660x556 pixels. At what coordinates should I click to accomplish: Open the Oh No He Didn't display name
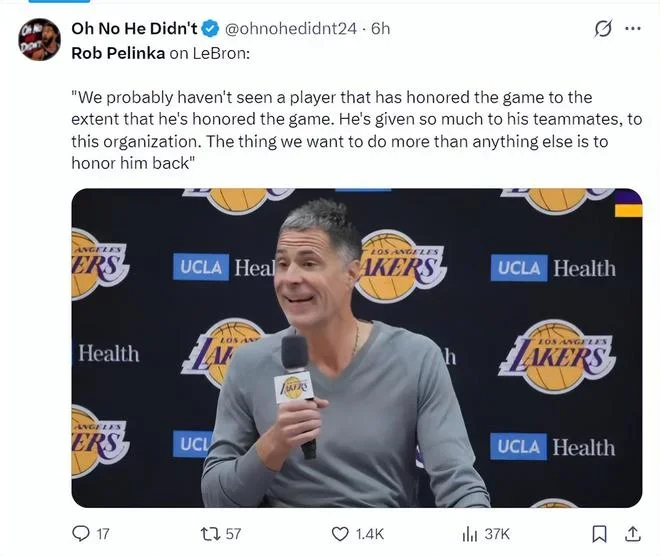point(134,29)
